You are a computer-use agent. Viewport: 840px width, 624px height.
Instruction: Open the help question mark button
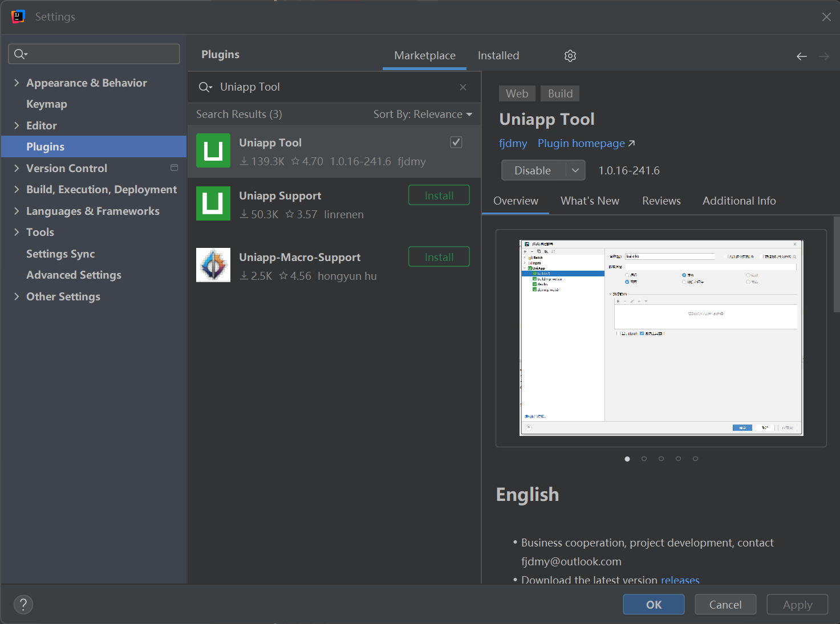23,604
